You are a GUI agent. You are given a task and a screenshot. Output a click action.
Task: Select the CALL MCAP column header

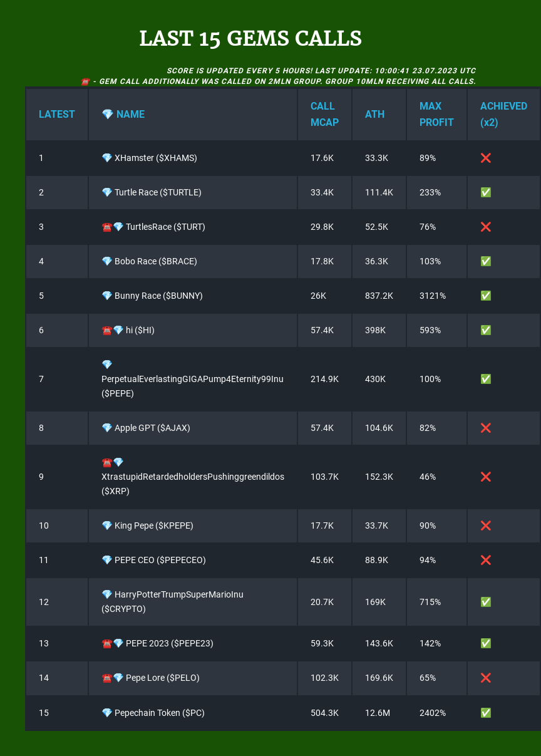click(x=324, y=114)
